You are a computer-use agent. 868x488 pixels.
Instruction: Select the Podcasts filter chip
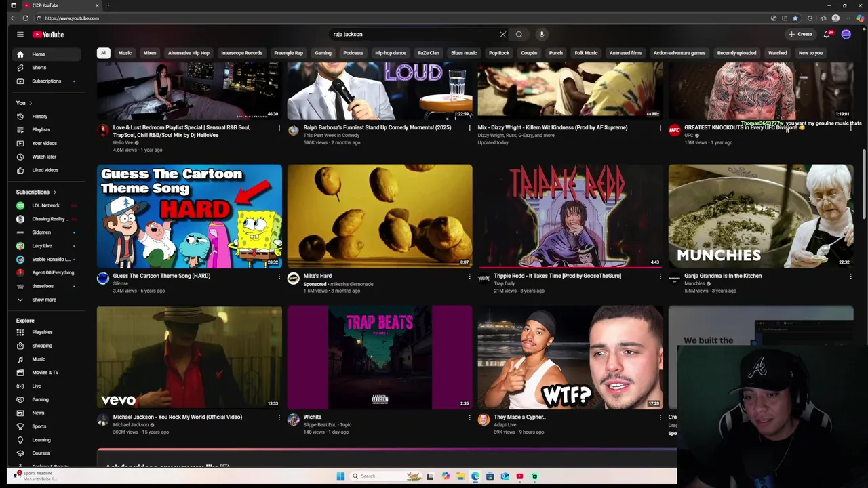click(353, 53)
